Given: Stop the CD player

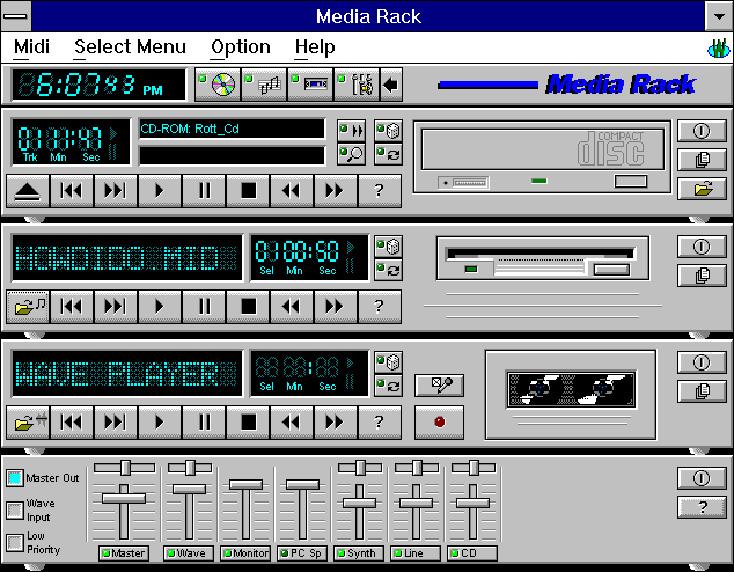Looking at the screenshot, I should 248,191.
